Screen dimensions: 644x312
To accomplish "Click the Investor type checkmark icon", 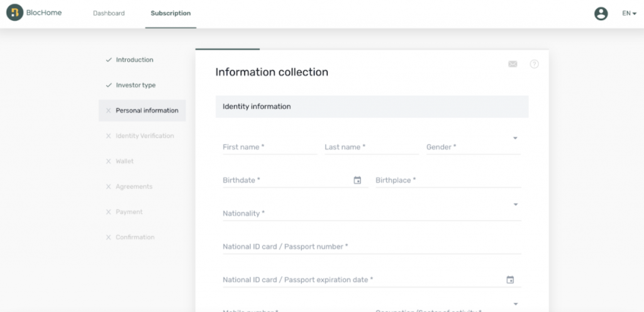I will (x=108, y=86).
